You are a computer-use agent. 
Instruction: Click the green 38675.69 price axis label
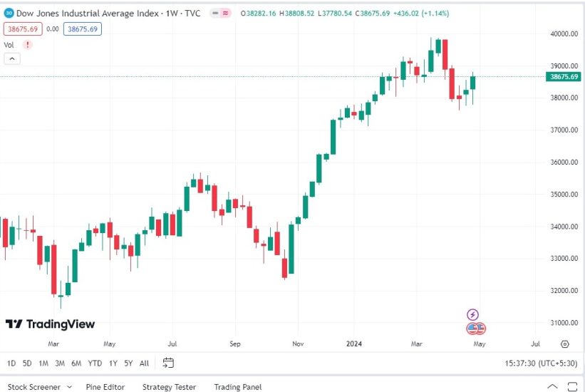coord(564,77)
